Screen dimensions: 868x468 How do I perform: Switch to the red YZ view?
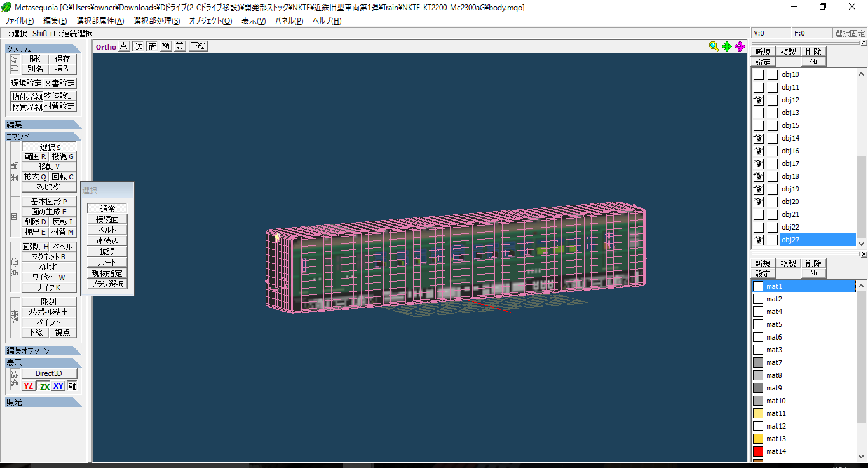coord(28,386)
